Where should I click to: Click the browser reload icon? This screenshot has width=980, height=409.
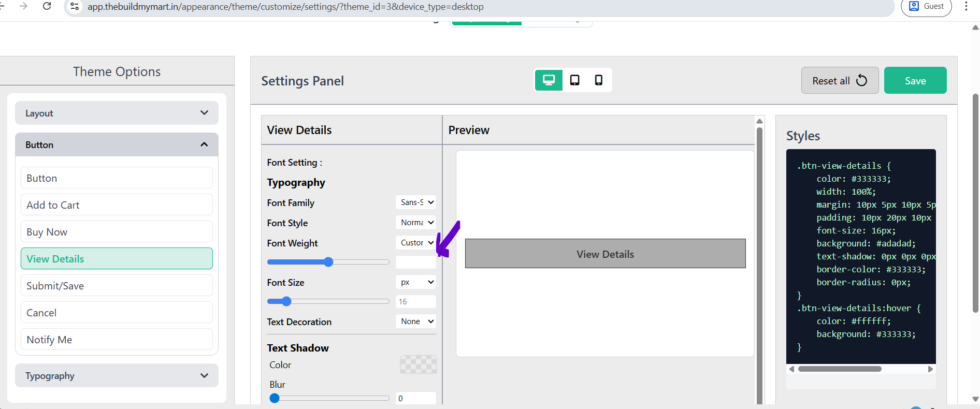point(47,6)
